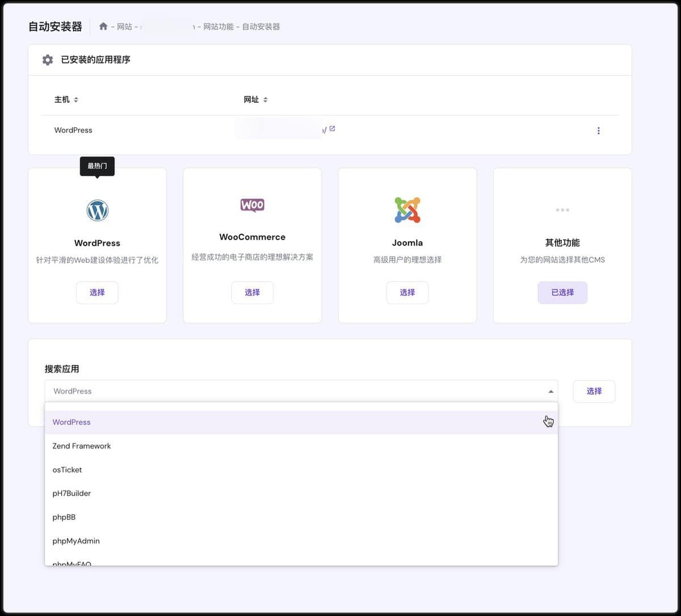The image size is (681, 616).
Task: Pick pH7Builder from the dropdown list
Action: point(301,493)
